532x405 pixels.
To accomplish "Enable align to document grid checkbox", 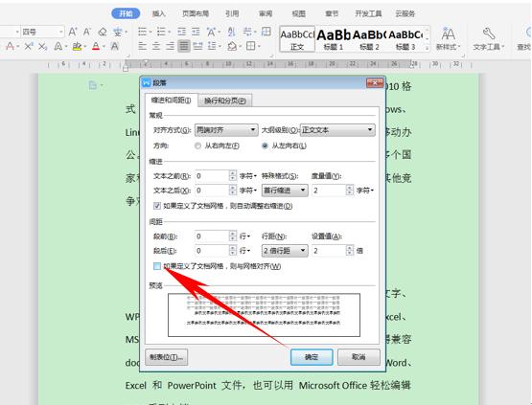I will (x=157, y=266).
